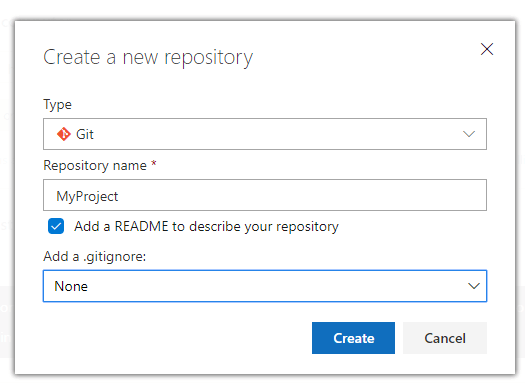Image resolution: width=525 pixels, height=391 pixels.
Task: Select the MyProject text in the name field
Action: click(87, 196)
